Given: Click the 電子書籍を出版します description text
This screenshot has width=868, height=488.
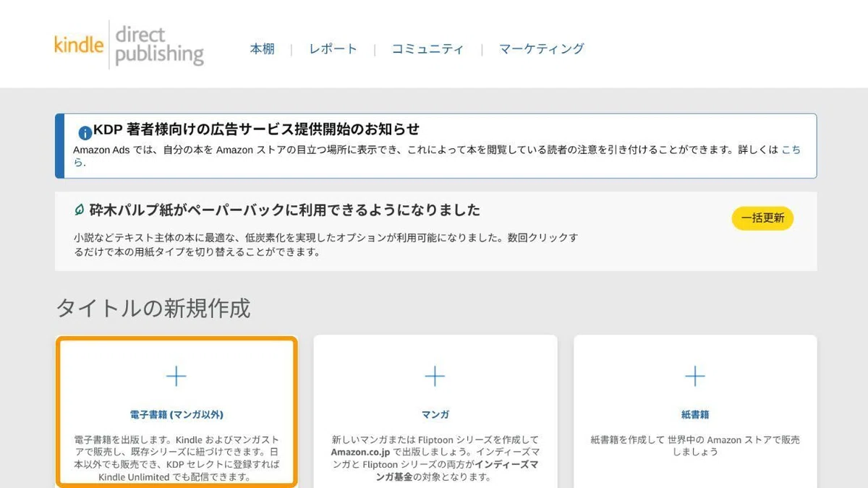Looking at the screenshot, I should [x=176, y=458].
